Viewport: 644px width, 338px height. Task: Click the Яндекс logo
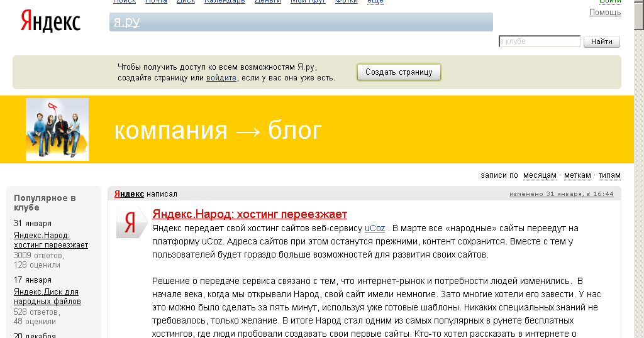(x=50, y=21)
